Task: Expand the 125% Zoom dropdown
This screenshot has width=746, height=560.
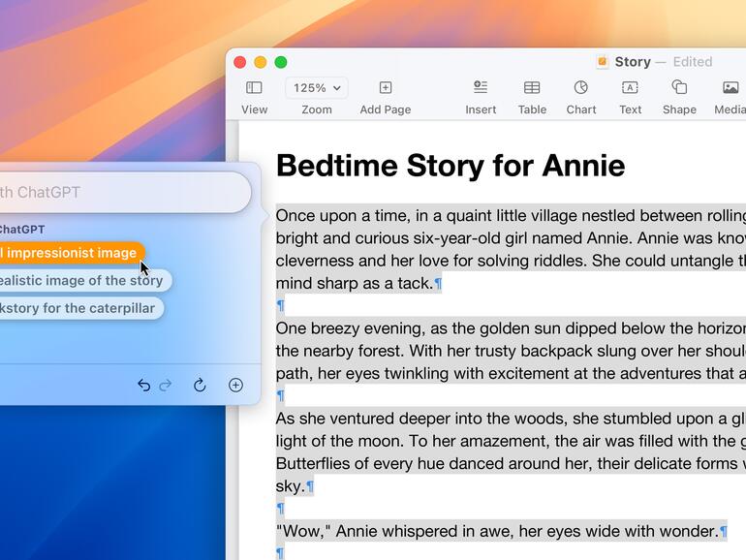Action: [317, 88]
